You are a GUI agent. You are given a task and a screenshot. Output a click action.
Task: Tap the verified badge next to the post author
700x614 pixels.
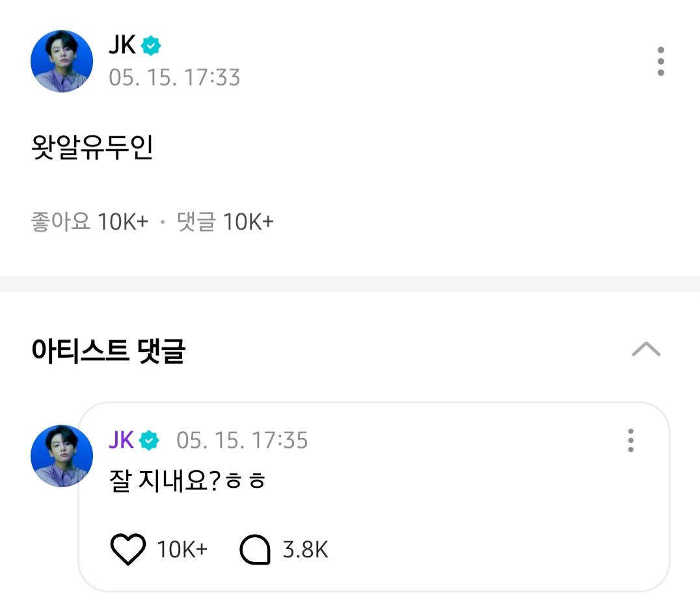pos(151,46)
